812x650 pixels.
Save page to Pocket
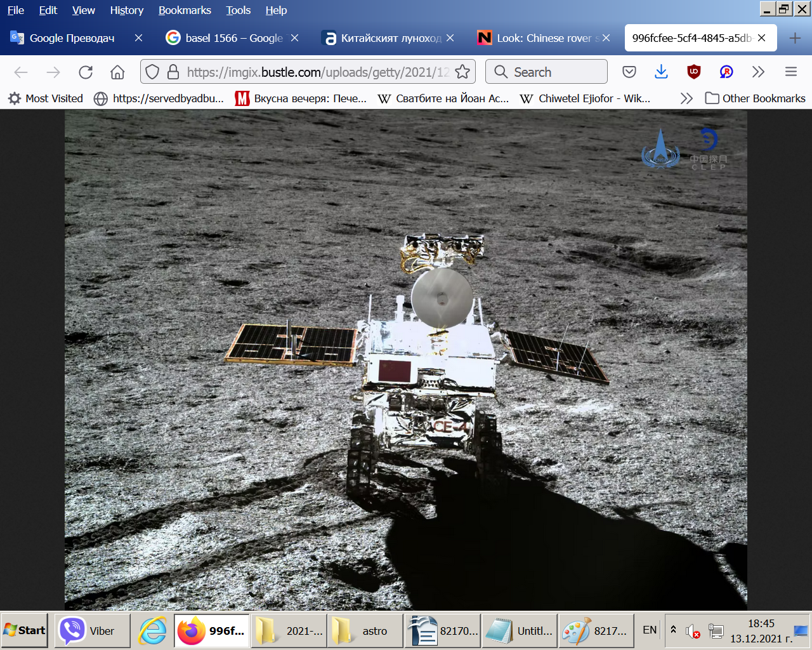coord(629,72)
